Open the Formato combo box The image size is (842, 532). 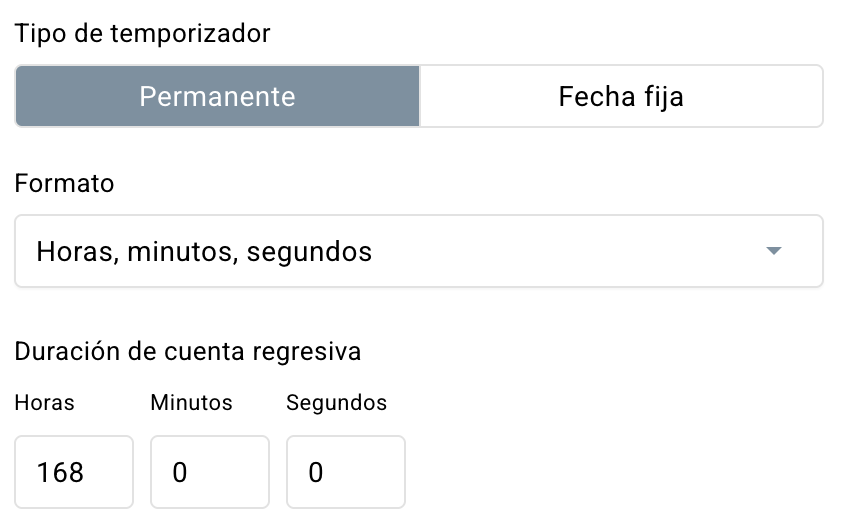pos(418,251)
